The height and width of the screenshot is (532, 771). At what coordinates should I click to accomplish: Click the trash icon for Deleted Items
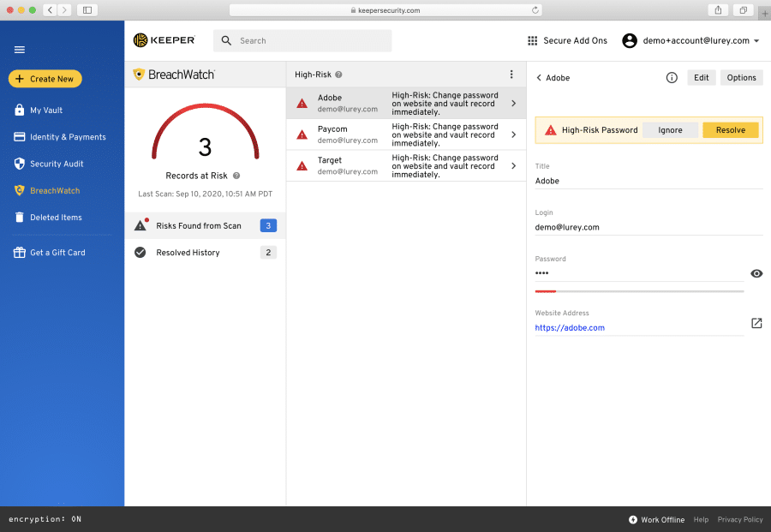click(19, 217)
